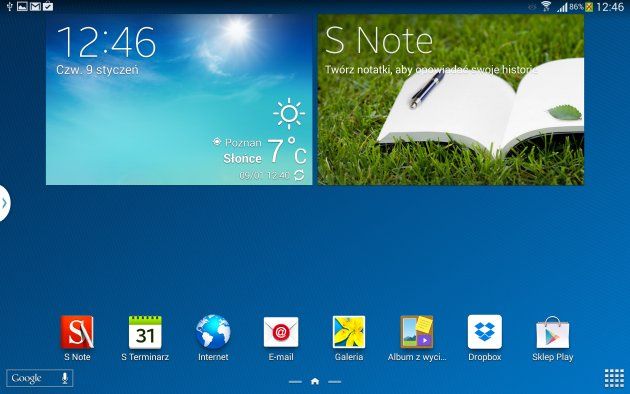Tap Poznan location in weather widget
Image resolution: width=630 pixels, height=394 pixels.
click(243, 143)
